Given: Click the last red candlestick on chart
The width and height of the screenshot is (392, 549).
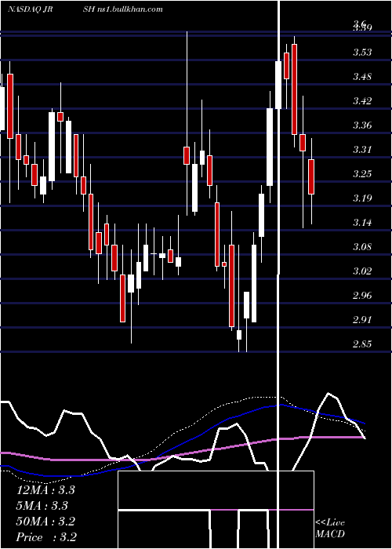Looking at the screenshot, I should click(x=311, y=176).
